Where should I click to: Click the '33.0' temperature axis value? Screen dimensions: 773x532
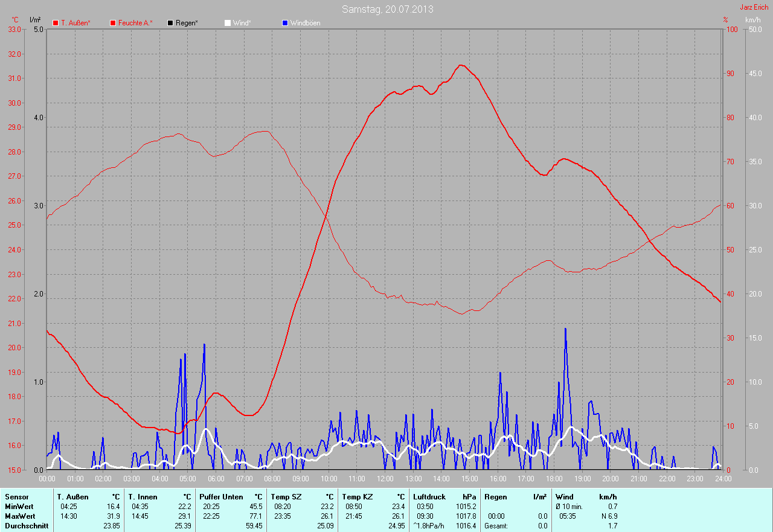(14, 29)
